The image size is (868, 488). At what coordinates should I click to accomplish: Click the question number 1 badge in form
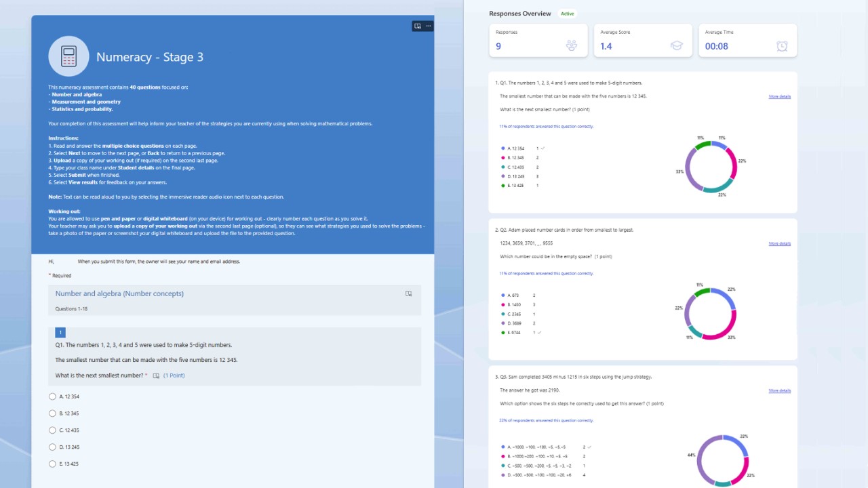click(x=60, y=333)
